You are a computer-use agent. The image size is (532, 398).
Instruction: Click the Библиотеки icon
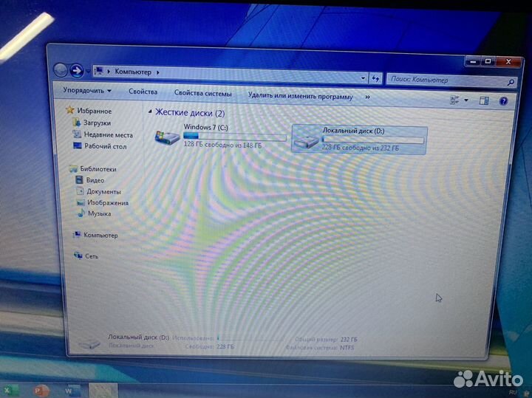pyautogui.click(x=73, y=168)
